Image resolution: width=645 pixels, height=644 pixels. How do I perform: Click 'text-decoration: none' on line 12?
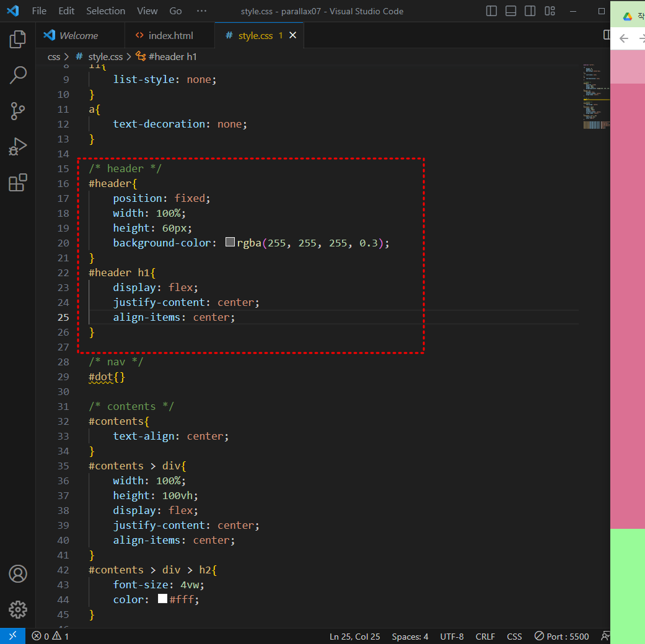(177, 124)
